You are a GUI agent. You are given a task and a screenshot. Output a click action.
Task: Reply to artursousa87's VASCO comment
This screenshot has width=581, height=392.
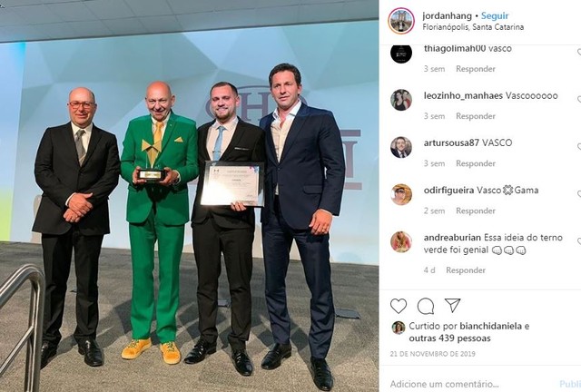(476, 163)
